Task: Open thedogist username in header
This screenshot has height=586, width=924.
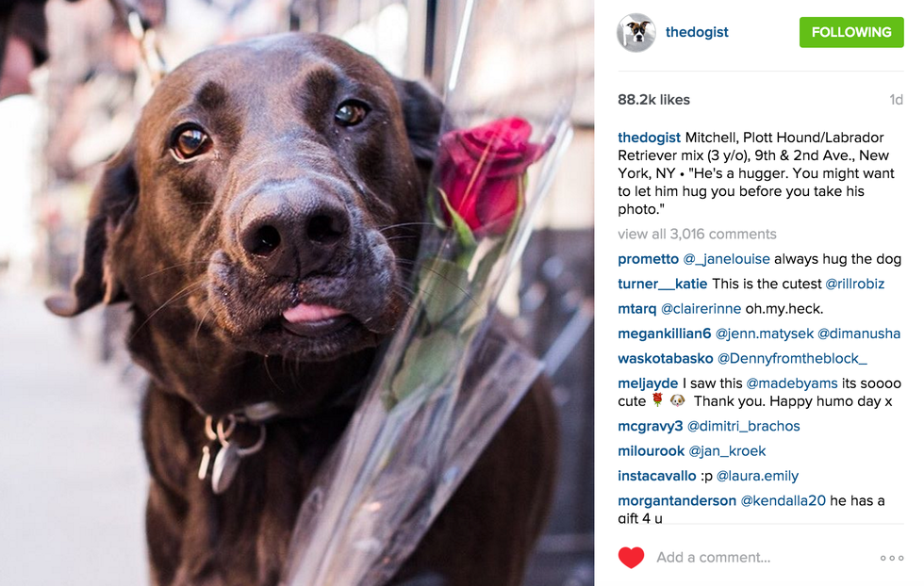Action: (x=697, y=32)
